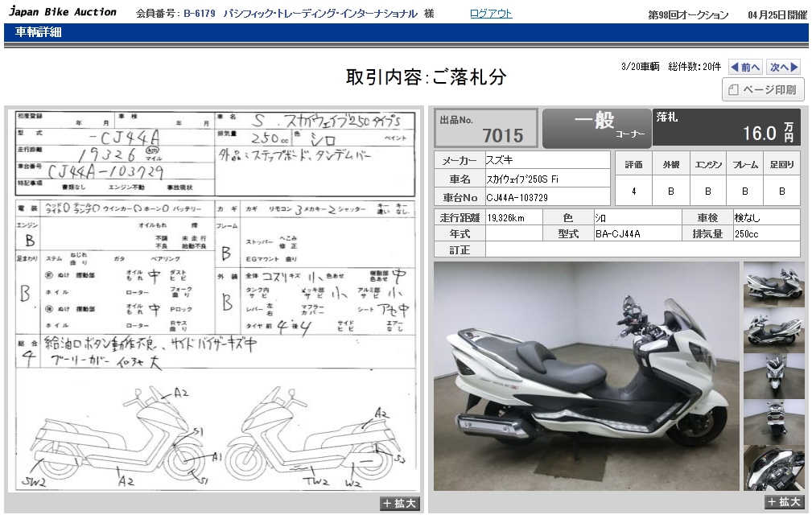Screen dimensions: 812x519
Task: Select the second thumbnail showing the scooter's opposite side
Action: 773,331
